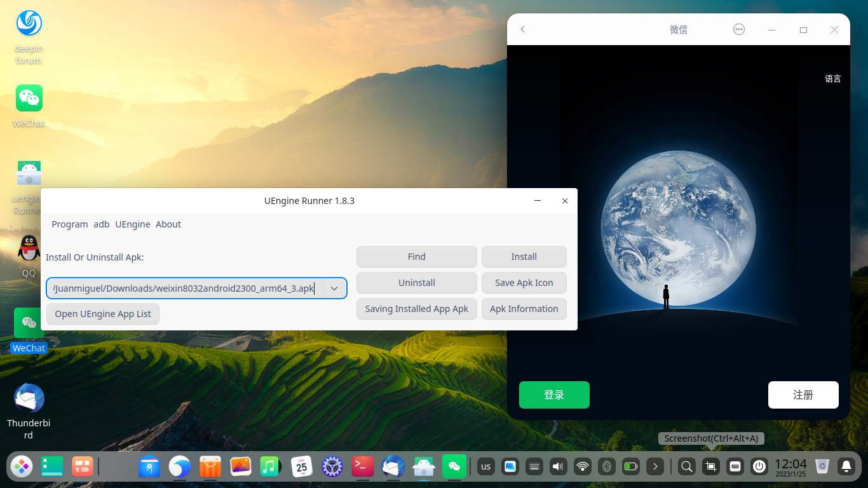Image resolution: width=868 pixels, height=488 pixels.
Task: Open the file manager in the dock
Action: (x=149, y=467)
